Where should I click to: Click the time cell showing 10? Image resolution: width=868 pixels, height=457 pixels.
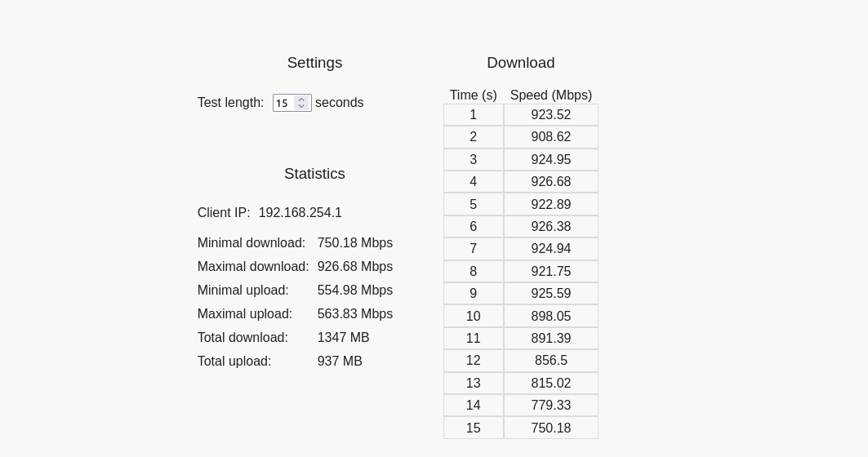474,316
